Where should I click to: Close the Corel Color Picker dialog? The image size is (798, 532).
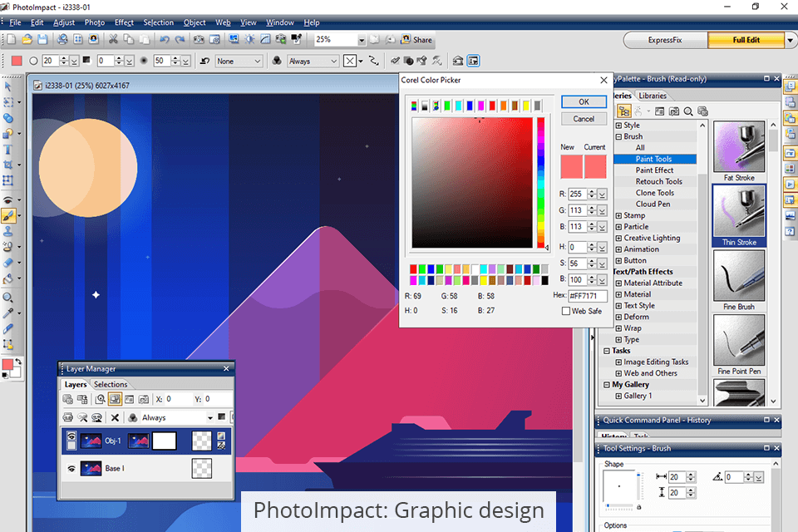coord(603,80)
